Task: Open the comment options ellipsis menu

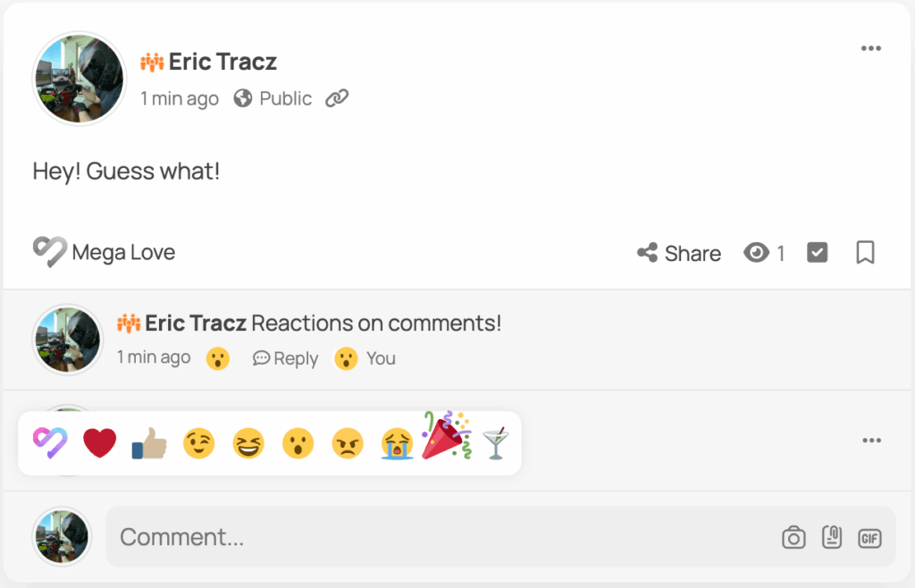Action: (x=871, y=441)
